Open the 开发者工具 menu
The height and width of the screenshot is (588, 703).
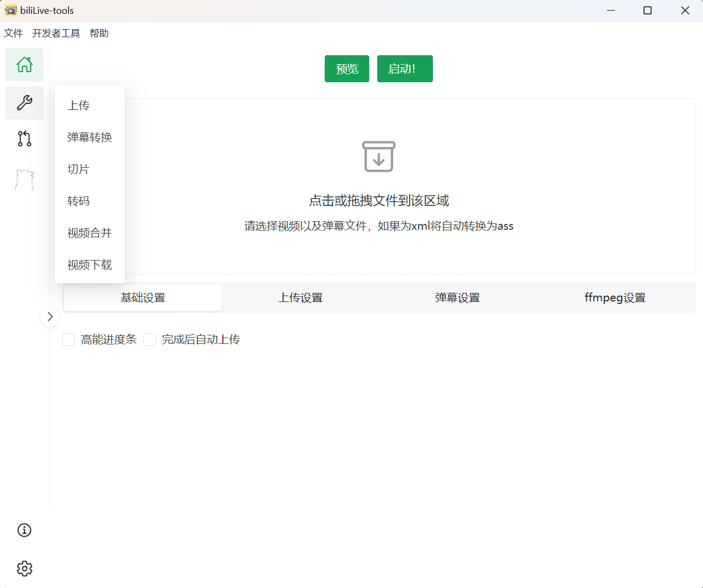[56, 33]
